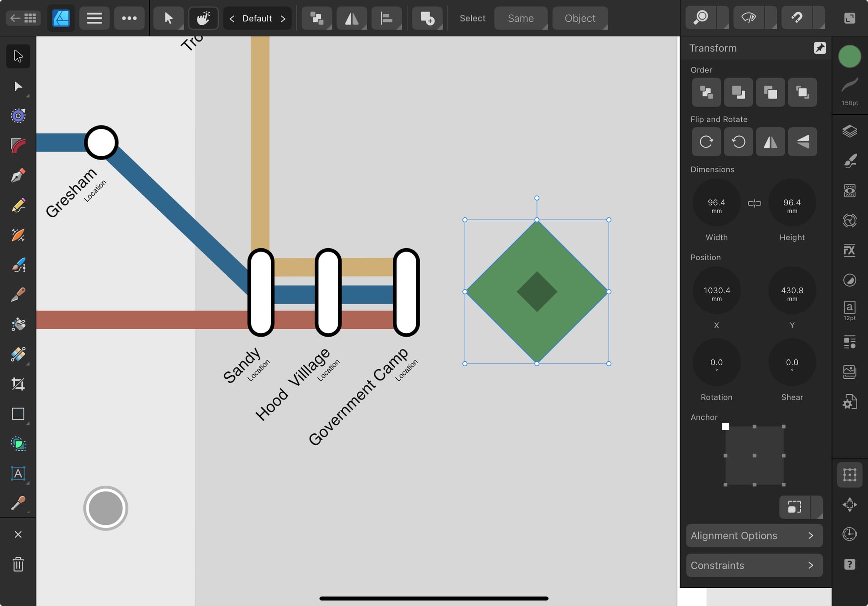Image resolution: width=868 pixels, height=606 pixels.
Task: Pick the Artistic Text tool
Action: (18, 473)
